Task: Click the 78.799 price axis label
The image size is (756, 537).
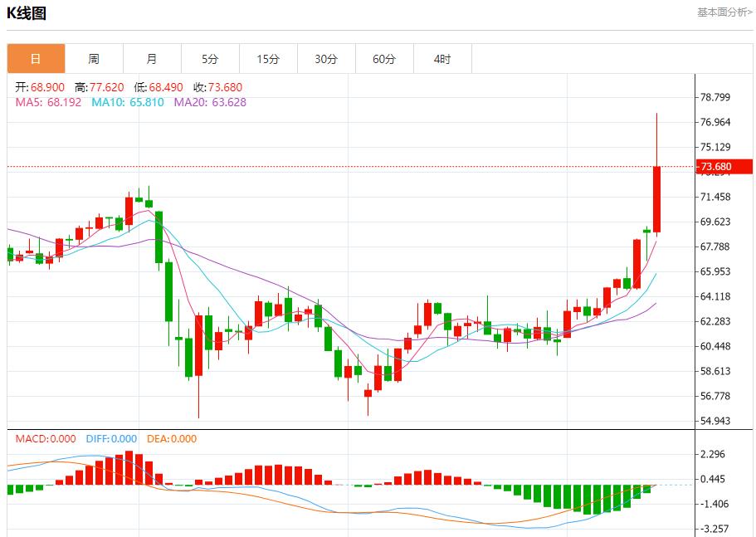Action: (715, 97)
